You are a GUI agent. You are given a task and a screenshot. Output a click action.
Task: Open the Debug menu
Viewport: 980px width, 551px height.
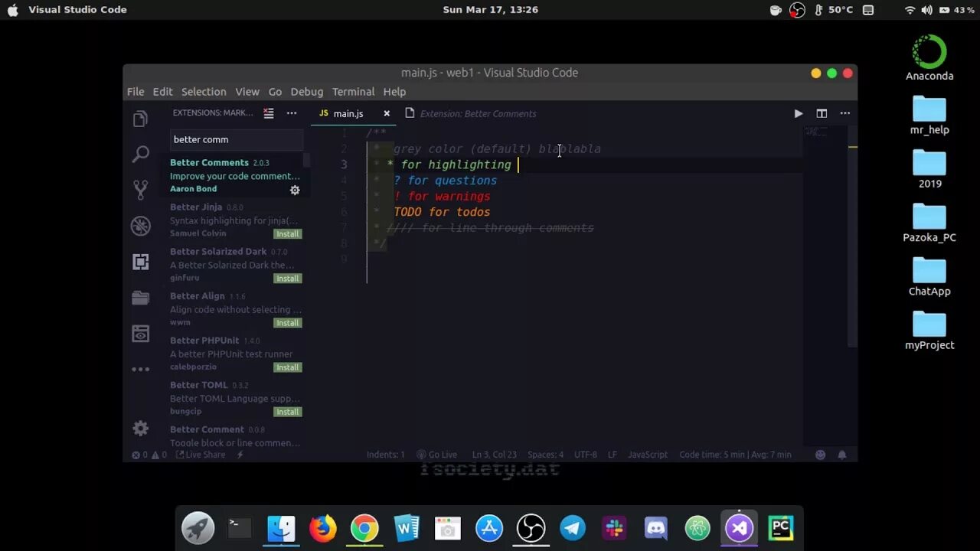click(x=307, y=91)
